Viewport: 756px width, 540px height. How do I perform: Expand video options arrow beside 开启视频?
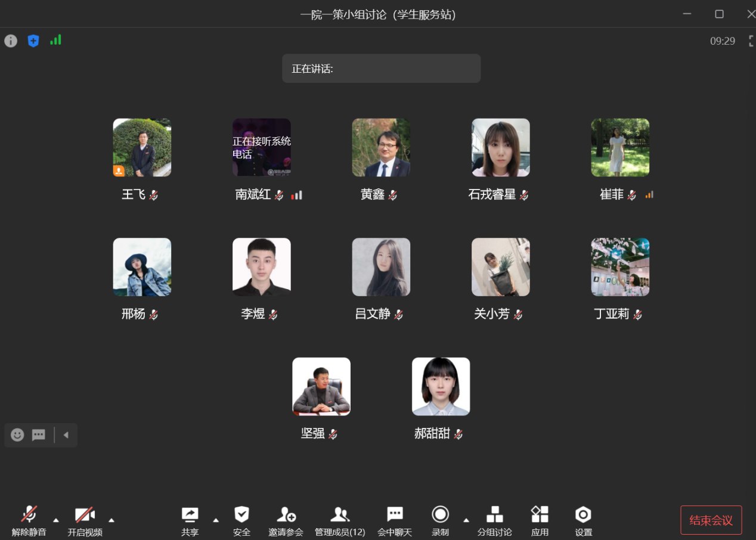coord(111,520)
